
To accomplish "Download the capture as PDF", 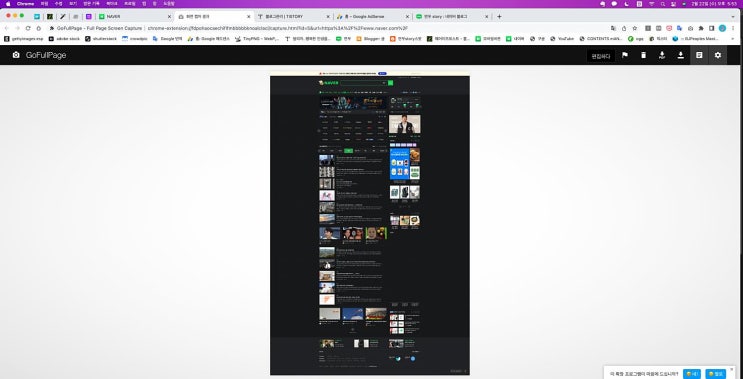I will coord(662,55).
